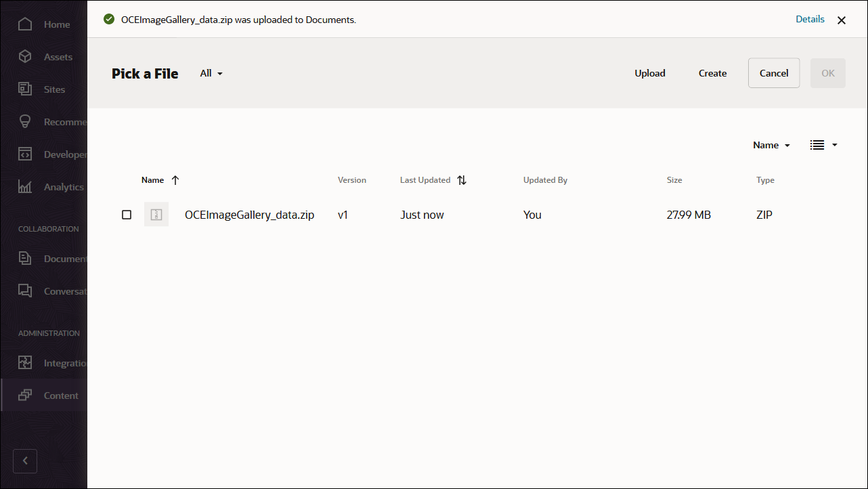The image size is (868, 489).
Task: Select the Assets icon in sidebar
Action: pyautogui.click(x=25, y=56)
